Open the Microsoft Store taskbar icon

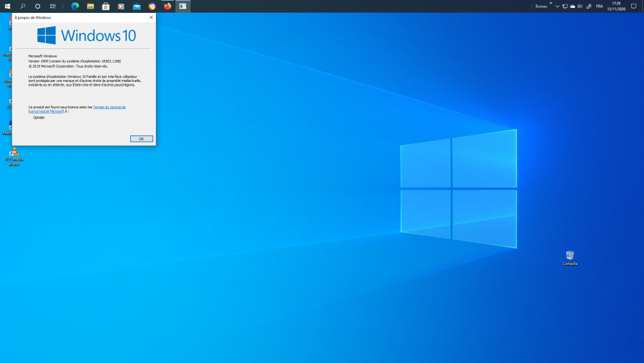[x=106, y=6]
